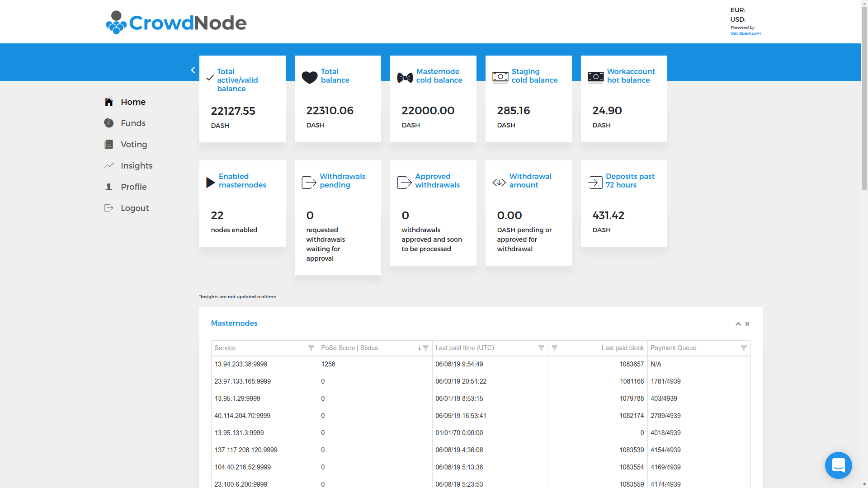The image size is (868, 488).
Task: Click payment queue value 1781/4939
Action: pos(665,381)
